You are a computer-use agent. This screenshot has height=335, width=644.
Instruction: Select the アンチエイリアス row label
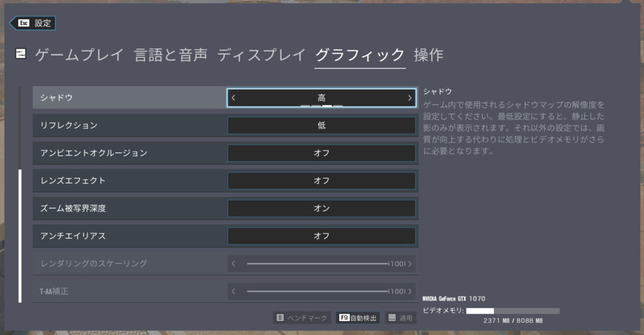tap(73, 236)
